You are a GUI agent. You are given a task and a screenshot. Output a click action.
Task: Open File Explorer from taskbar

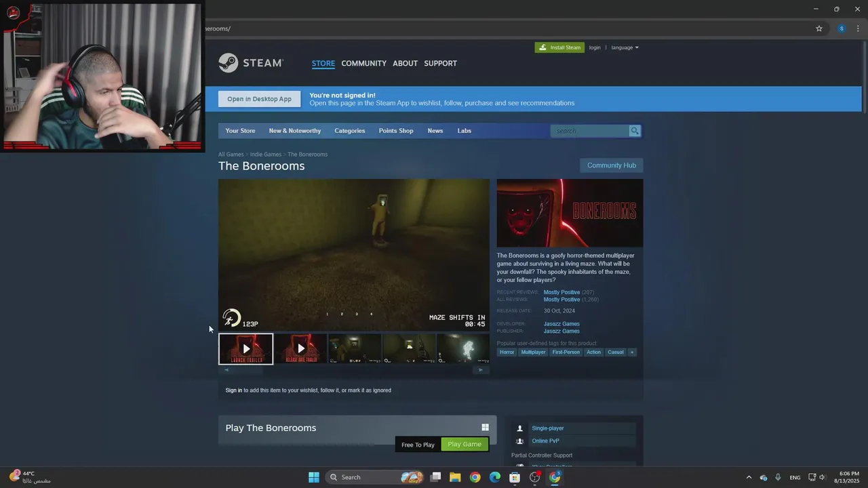point(455,477)
